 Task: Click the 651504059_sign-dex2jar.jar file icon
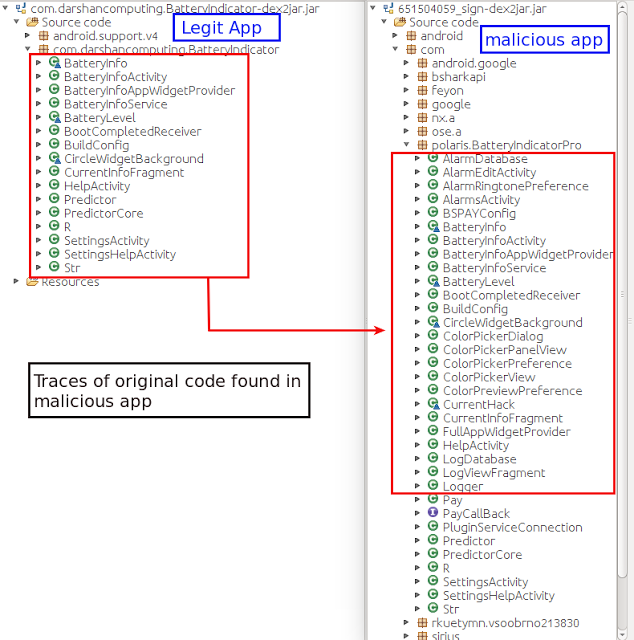[x=387, y=8]
